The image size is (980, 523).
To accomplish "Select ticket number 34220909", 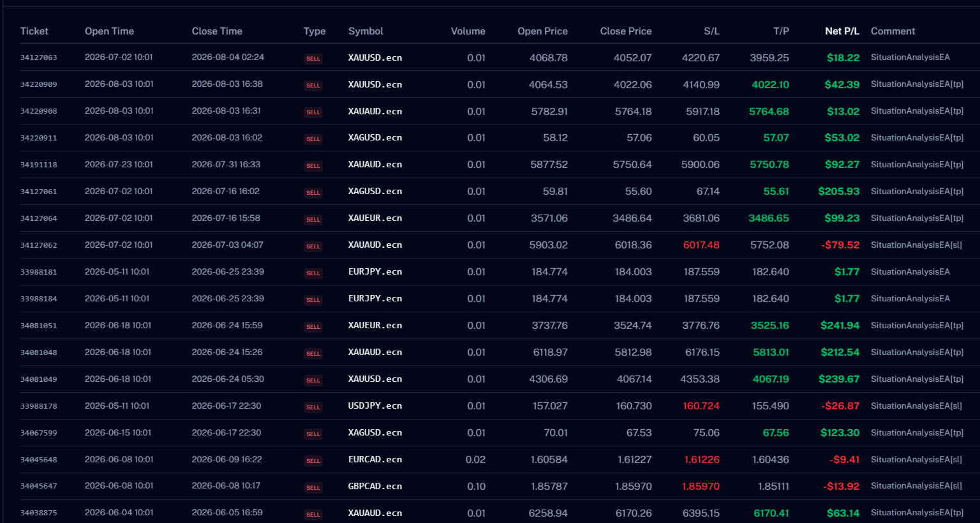I will coord(39,84).
